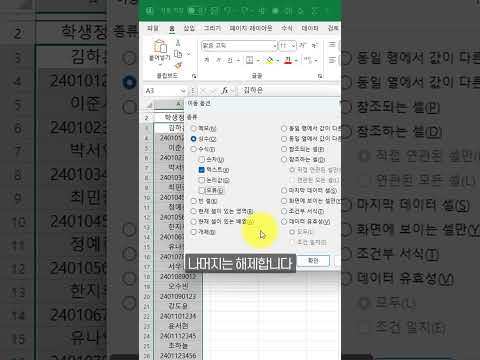480x360 pixels.
Task: Open the font size dropdown
Action: coord(294,46)
